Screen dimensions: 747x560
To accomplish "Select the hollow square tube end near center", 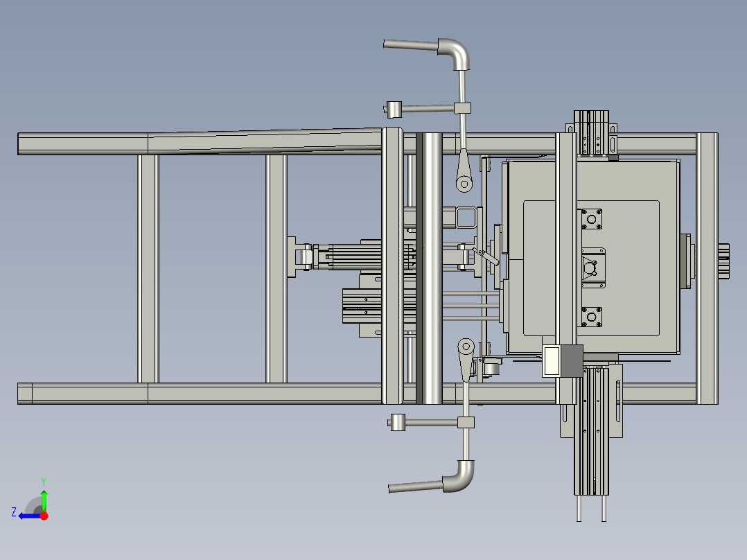I will (x=466, y=218).
